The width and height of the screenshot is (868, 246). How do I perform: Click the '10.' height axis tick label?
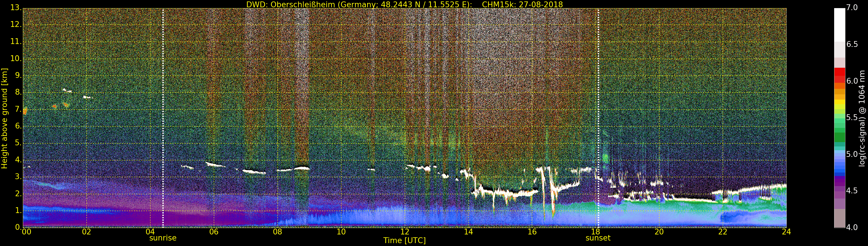pyautogui.click(x=16, y=59)
